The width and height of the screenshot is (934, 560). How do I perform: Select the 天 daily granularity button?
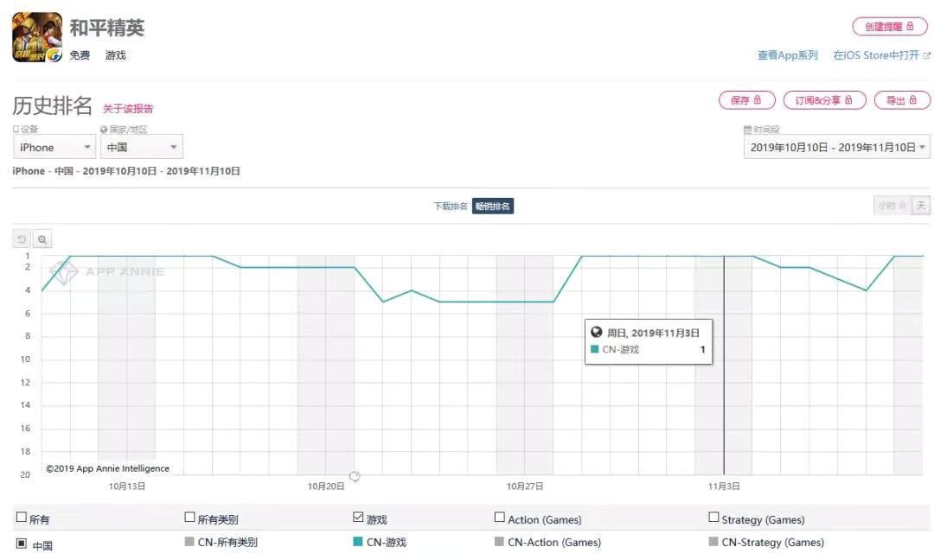[921, 206]
